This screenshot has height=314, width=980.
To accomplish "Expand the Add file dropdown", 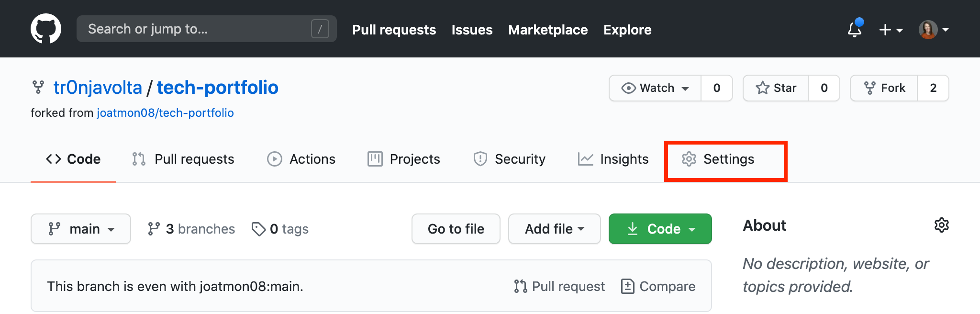I will coord(555,229).
